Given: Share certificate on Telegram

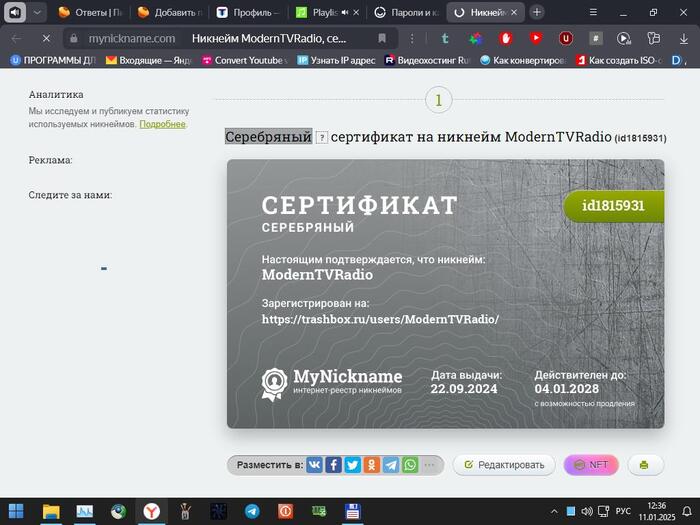Looking at the screenshot, I should 391,465.
